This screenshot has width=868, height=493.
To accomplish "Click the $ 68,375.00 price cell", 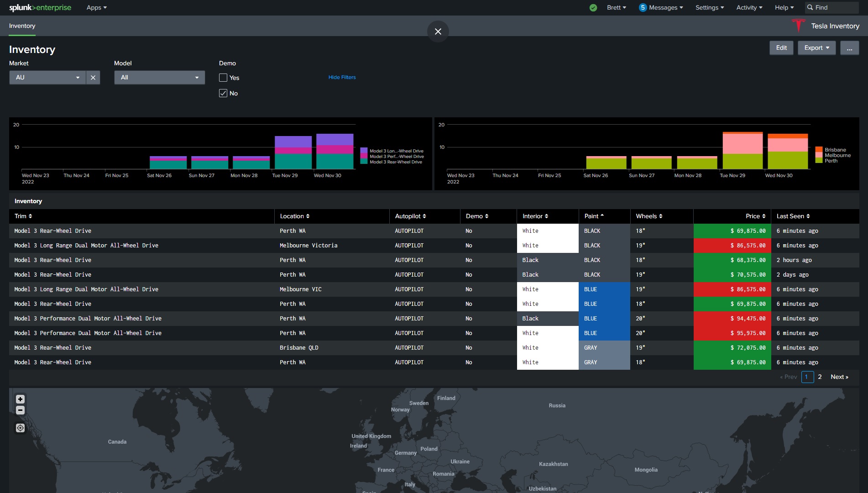I will pos(732,260).
